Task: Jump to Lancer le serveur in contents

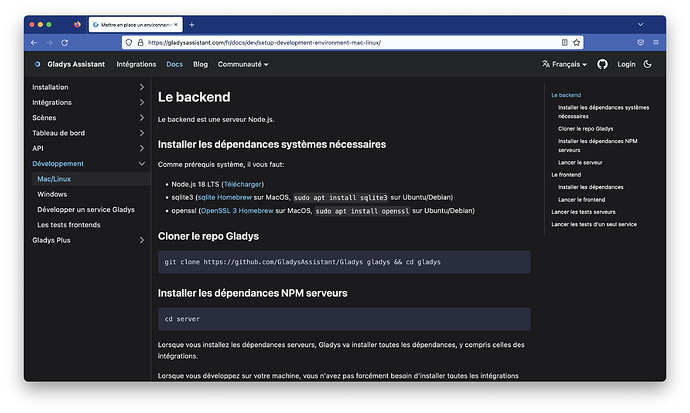Action: coord(580,163)
